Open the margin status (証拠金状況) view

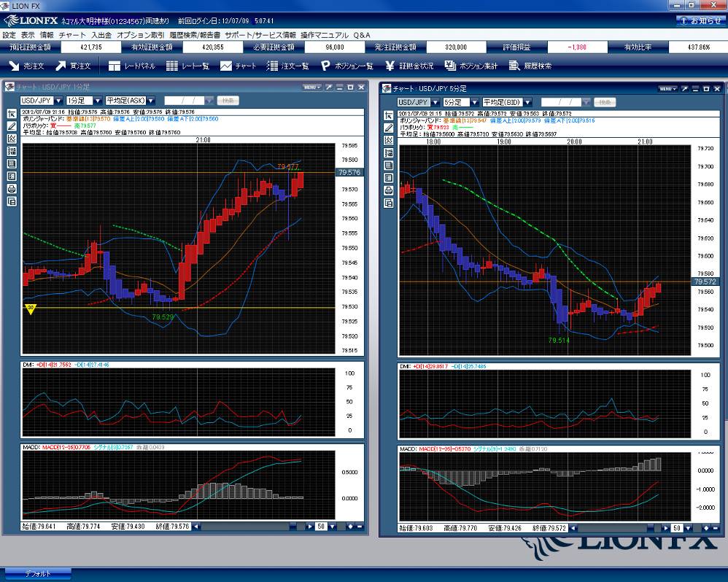coord(408,66)
